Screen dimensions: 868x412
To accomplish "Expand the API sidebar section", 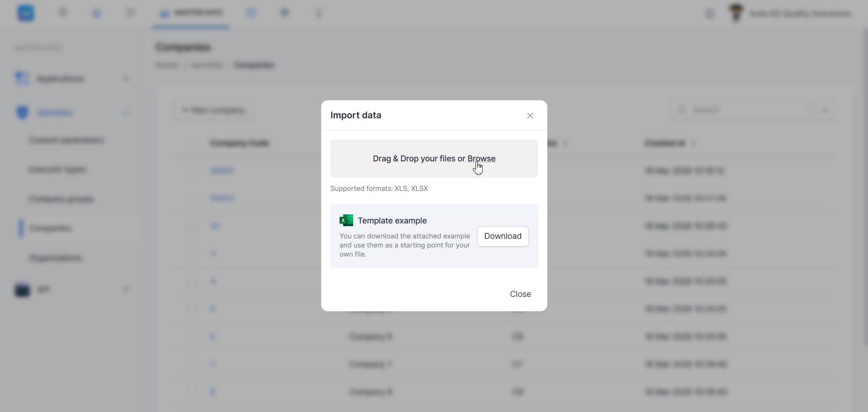I will [72, 290].
